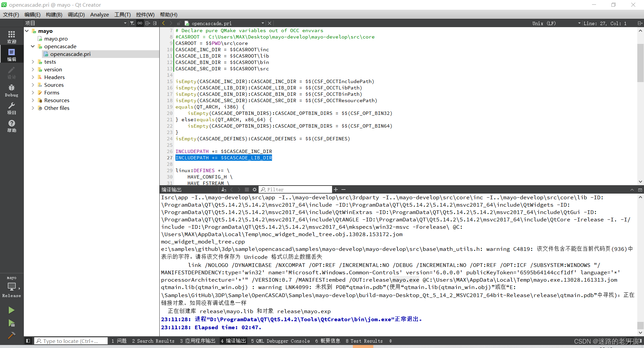This screenshot has width=644, height=348.
Task: Open the project tree filter icon
Action: (x=132, y=23)
